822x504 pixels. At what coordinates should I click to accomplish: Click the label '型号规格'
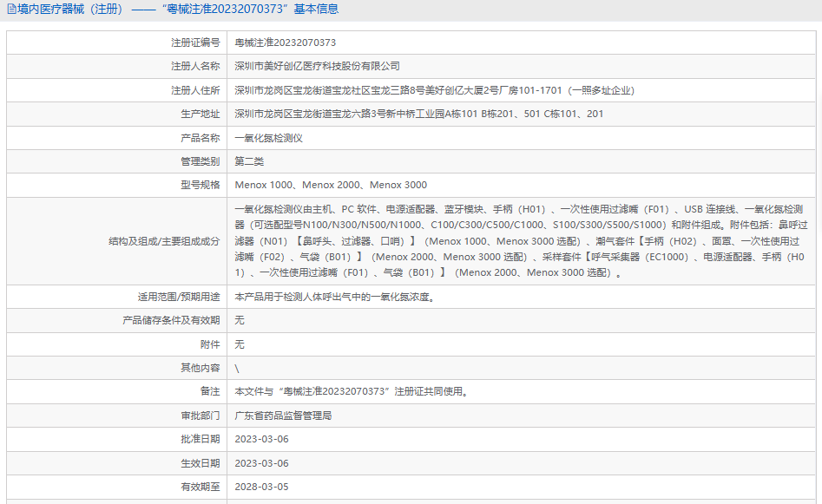(x=201, y=186)
